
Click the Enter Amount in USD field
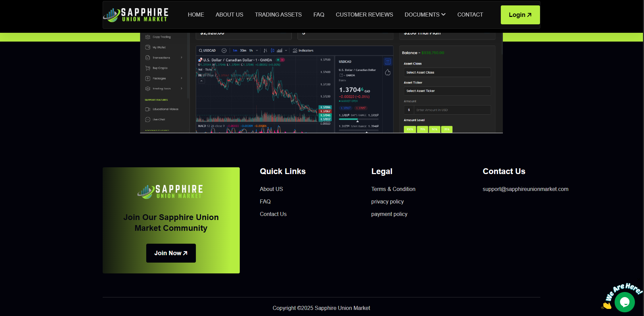452,110
